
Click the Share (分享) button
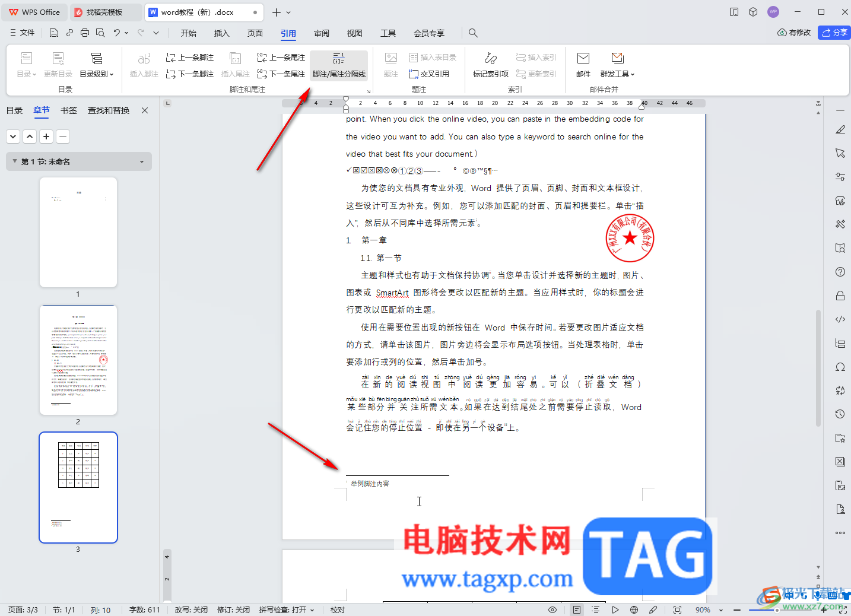click(834, 33)
